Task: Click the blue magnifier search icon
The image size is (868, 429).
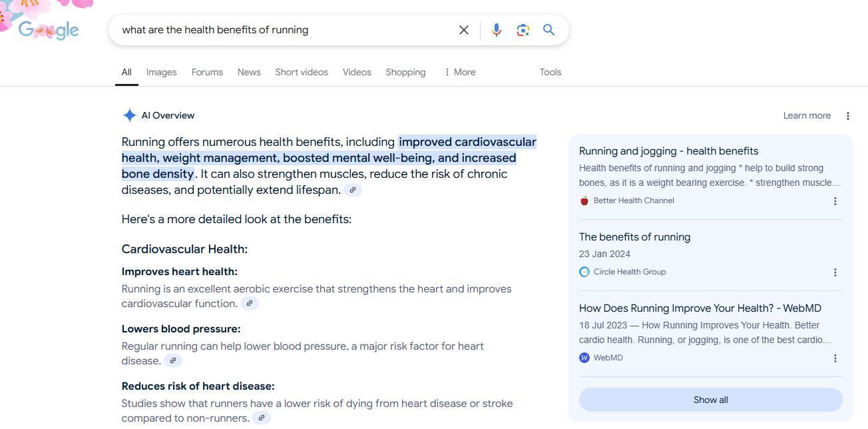Action: (549, 30)
